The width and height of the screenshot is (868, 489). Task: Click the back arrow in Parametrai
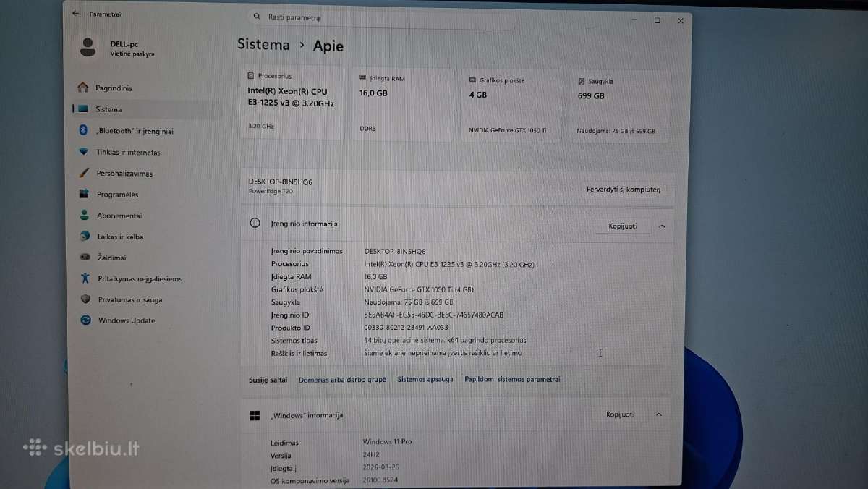[75, 14]
